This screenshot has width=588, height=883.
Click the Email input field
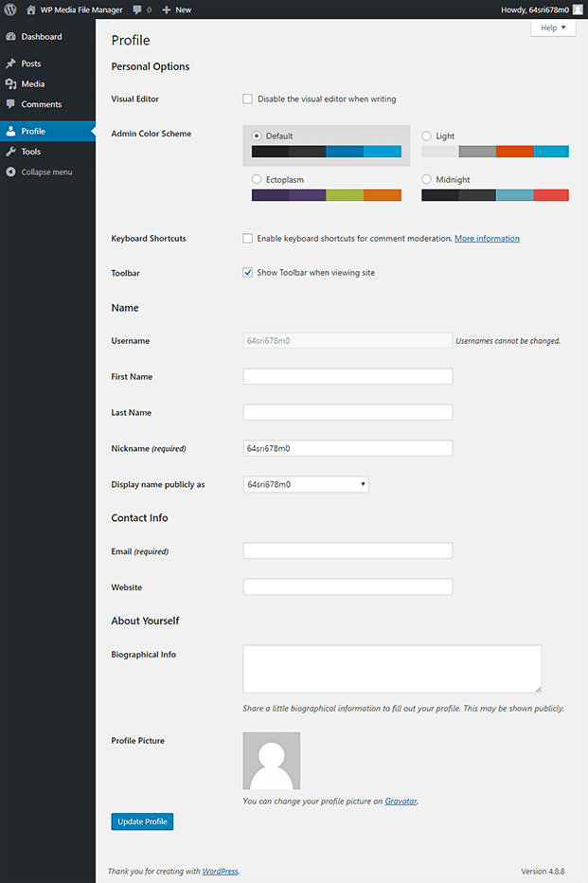(x=347, y=550)
